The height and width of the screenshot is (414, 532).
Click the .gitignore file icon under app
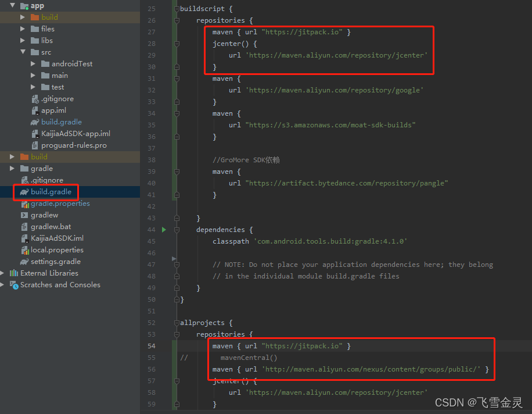point(35,98)
